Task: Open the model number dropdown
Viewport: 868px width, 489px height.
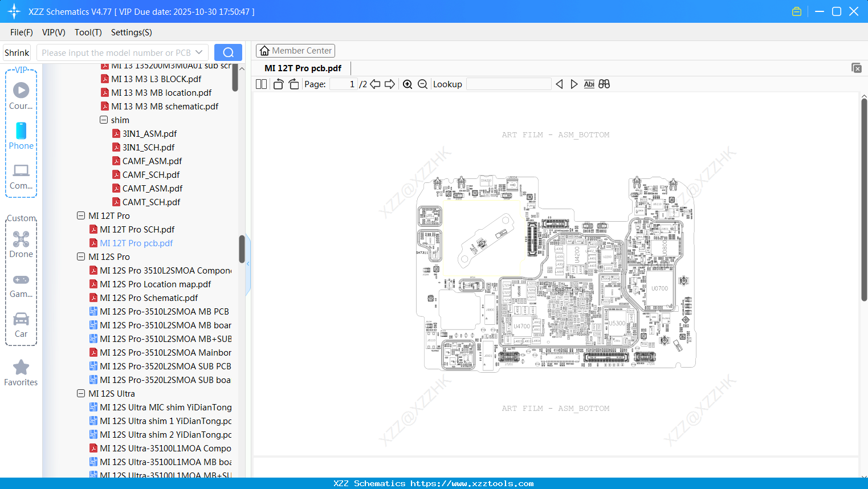Action: (199, 52)
